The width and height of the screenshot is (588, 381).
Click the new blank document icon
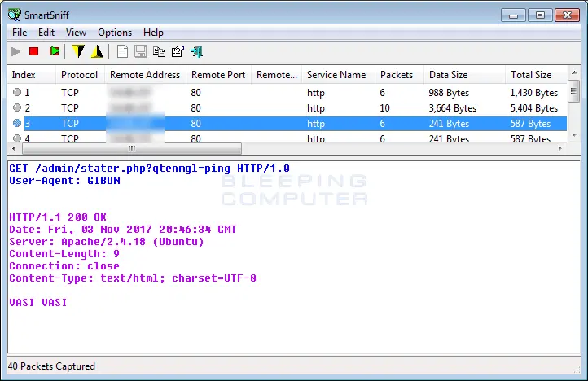(x=122, y=51)
